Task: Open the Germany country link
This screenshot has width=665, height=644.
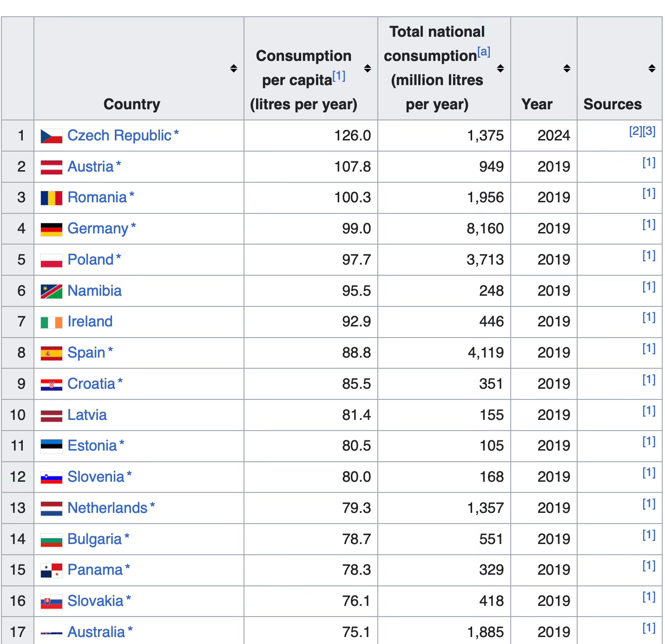Action: 98,228
